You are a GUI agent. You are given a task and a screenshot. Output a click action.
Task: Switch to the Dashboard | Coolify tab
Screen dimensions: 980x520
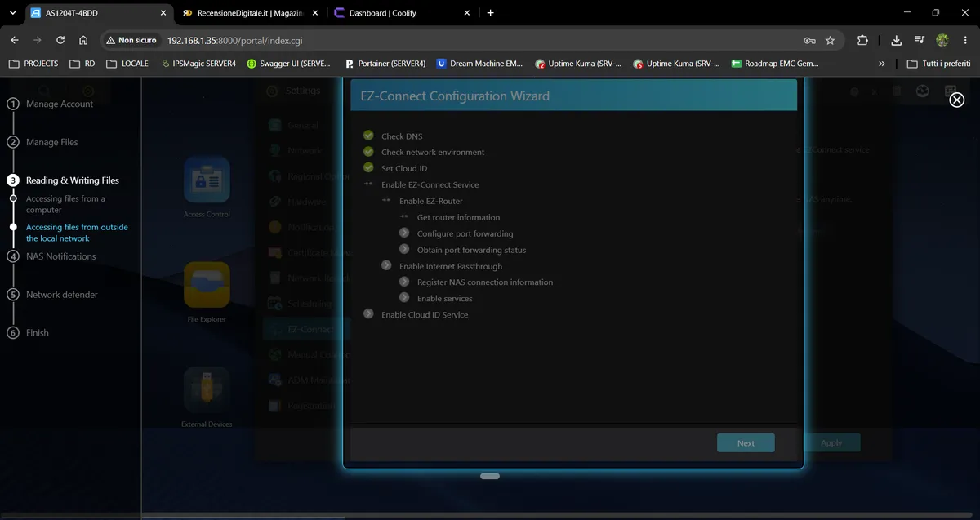400,13
